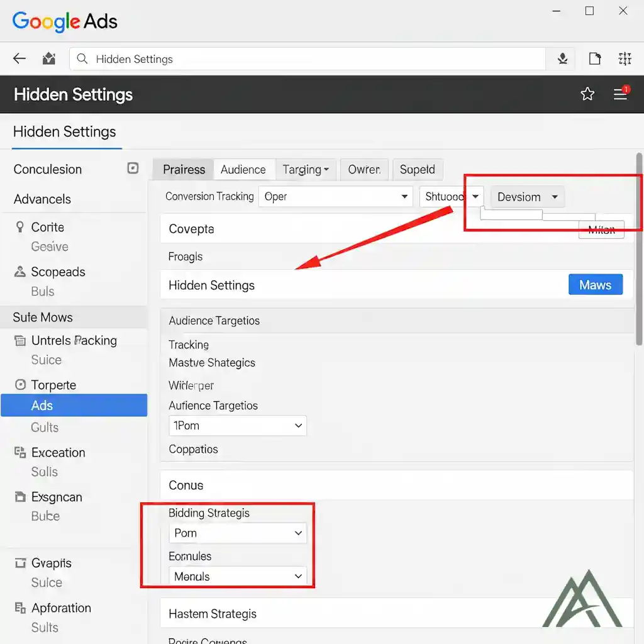Select Ads in the sidebar
This screenshot has width=644, height=644.
pyautogui.click(x=74, y=406)
